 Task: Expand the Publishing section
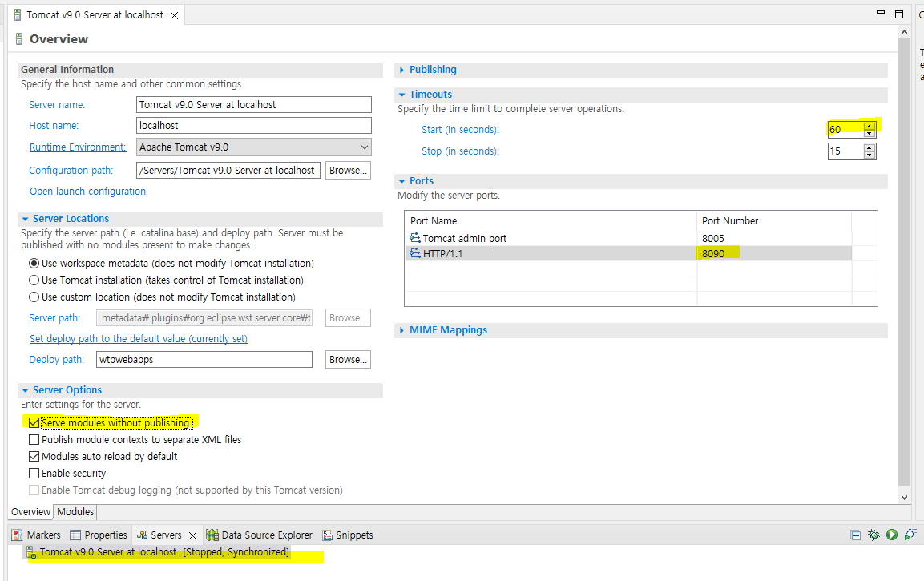(401, 70)
